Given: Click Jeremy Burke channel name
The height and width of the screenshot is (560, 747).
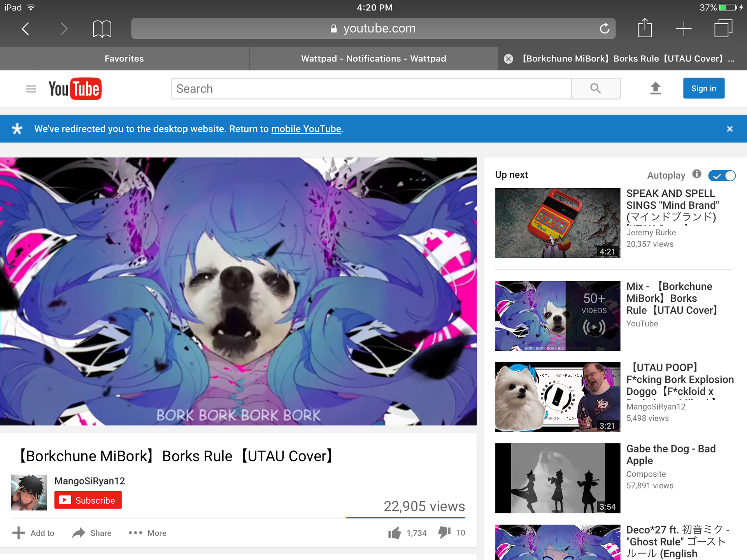Looking at the screenshot, I should point(651,233).
